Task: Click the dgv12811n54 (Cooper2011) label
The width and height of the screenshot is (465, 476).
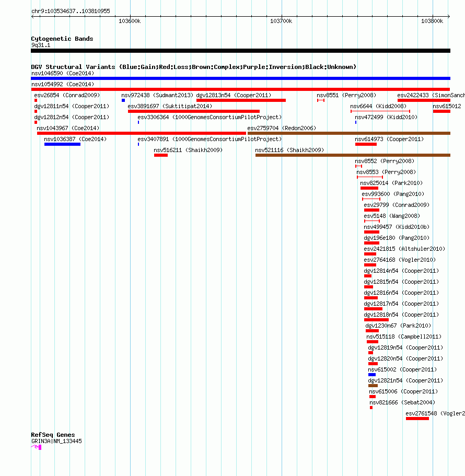Action: tap(72, 106)
